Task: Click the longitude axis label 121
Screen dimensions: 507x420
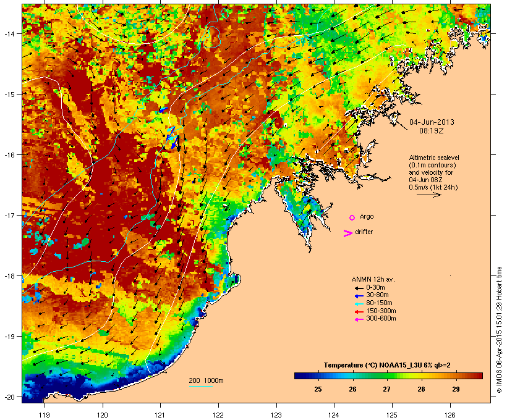Action: [x=160, y=415]
